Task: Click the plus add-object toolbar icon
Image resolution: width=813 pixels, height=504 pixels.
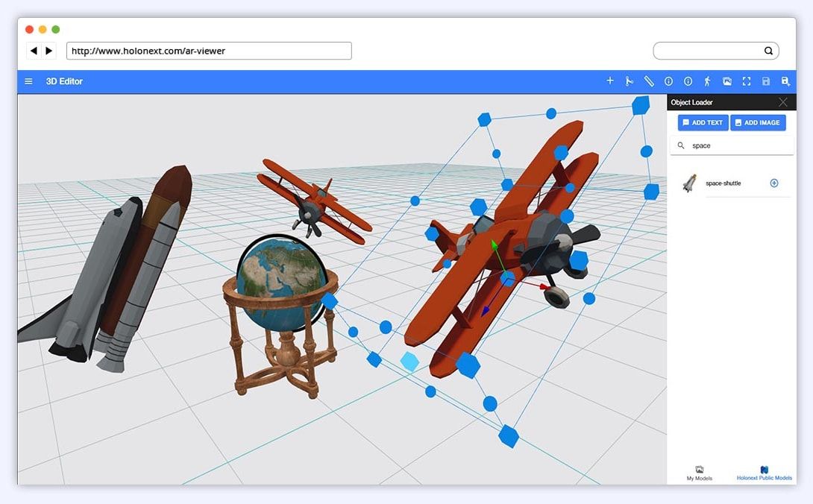Action: click(x=610, y=81)
